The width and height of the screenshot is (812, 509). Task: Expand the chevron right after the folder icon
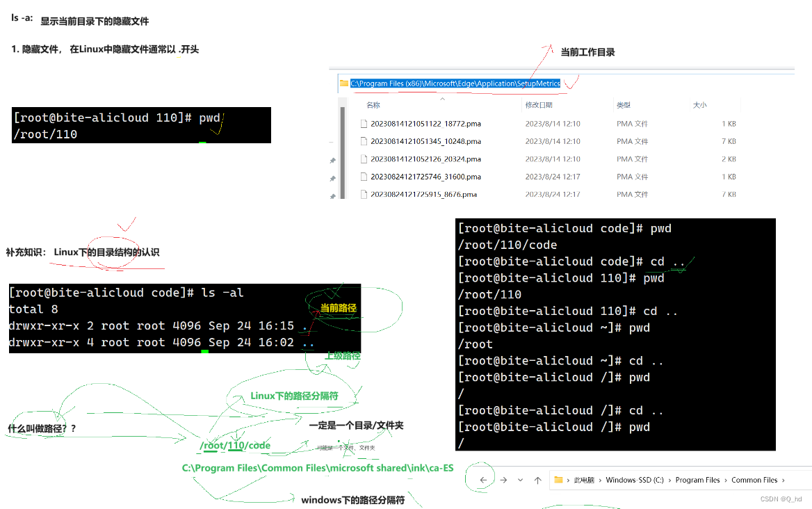click(568, 480)
